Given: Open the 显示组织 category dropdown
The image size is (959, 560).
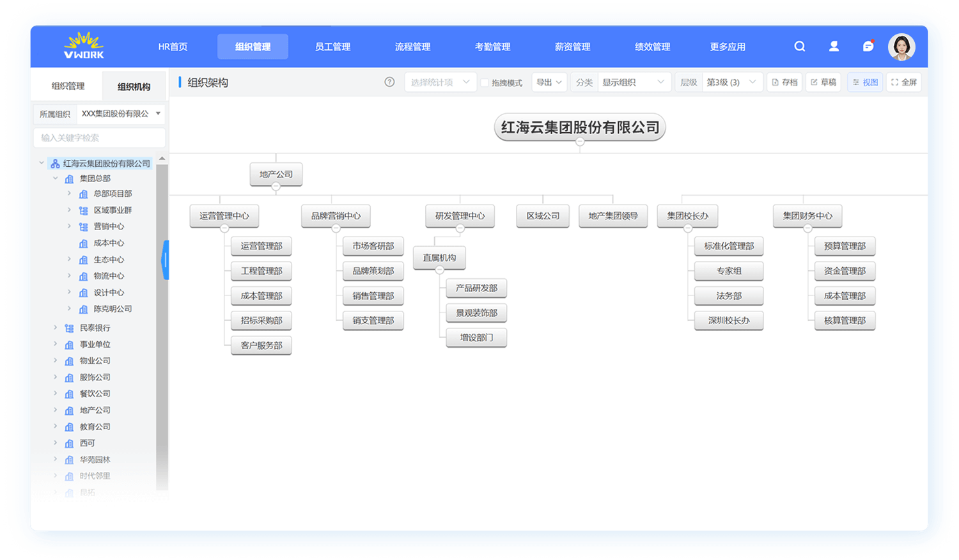Looking at the screenshot, I should [x=634, y=82].
